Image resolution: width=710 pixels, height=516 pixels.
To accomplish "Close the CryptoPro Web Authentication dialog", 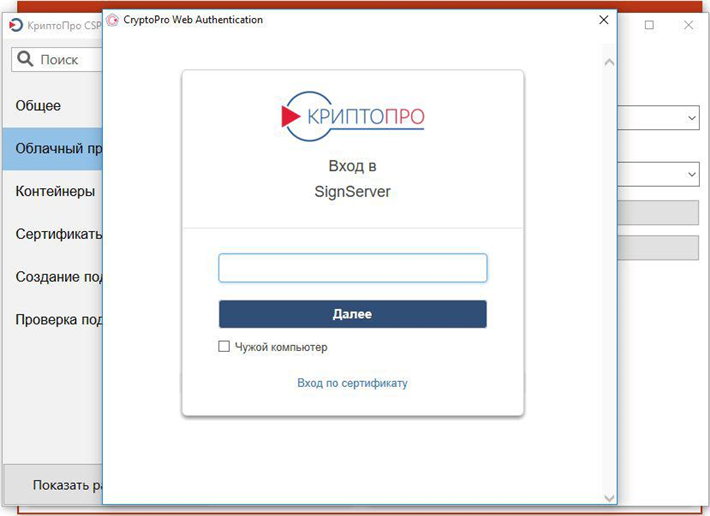I will (604, 19).
